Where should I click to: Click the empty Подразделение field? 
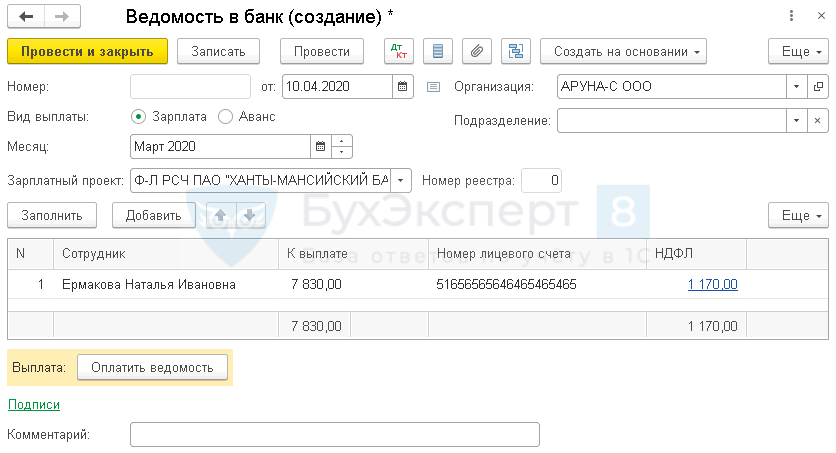(x=672, y=120)
